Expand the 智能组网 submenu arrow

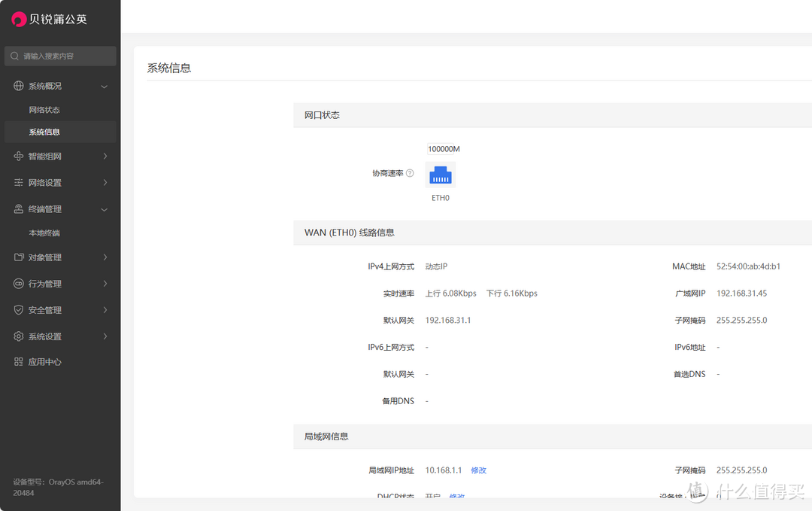tap(105, 157)
